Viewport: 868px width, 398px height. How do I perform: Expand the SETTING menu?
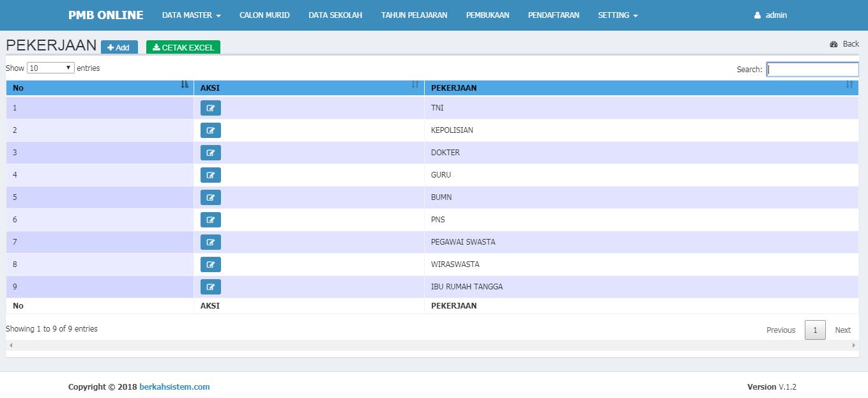tap(618, 15)
